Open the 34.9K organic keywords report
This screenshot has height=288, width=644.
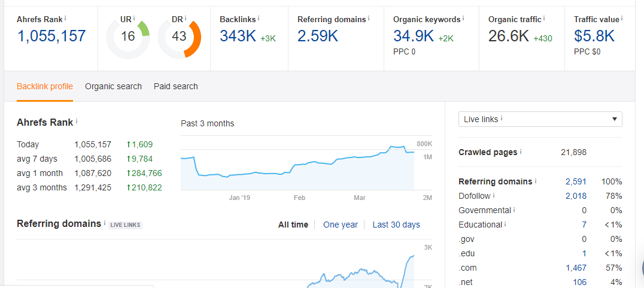point(414,36)
